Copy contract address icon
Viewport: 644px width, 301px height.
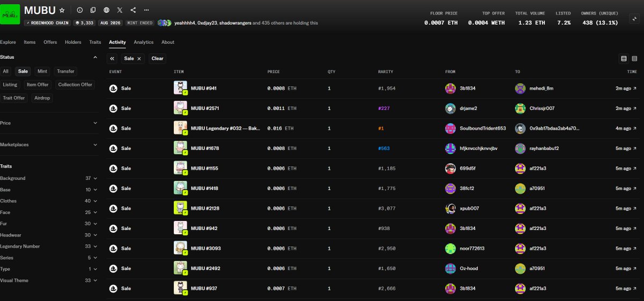click(93, 10)
